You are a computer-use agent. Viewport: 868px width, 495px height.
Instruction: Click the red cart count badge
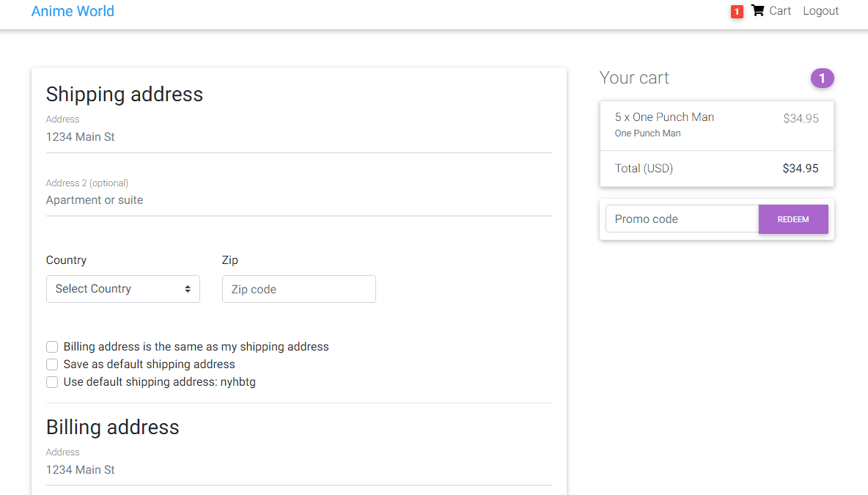[737, 12]
